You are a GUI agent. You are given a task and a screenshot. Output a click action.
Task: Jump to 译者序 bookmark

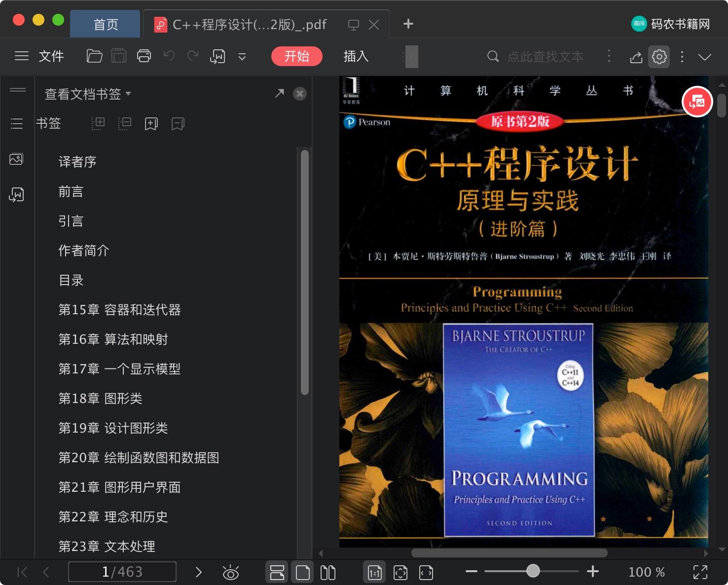(x=77, y=162)
